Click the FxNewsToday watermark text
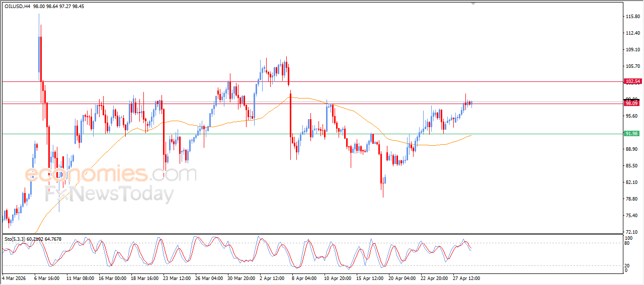Viewport: 644px width, 285px height. [x=110, y=194]
